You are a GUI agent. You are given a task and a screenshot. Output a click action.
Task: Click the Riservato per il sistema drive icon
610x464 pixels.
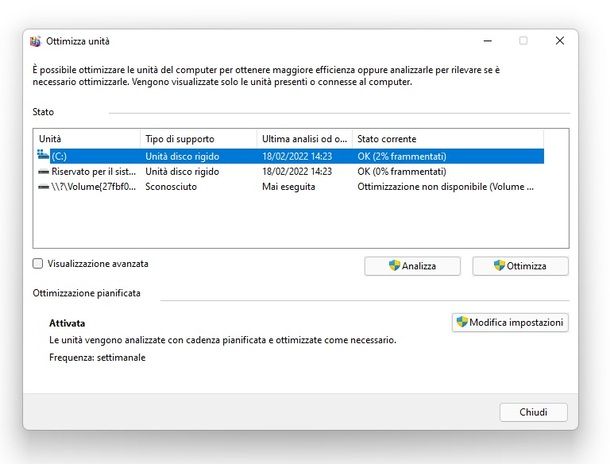[44, 172]
